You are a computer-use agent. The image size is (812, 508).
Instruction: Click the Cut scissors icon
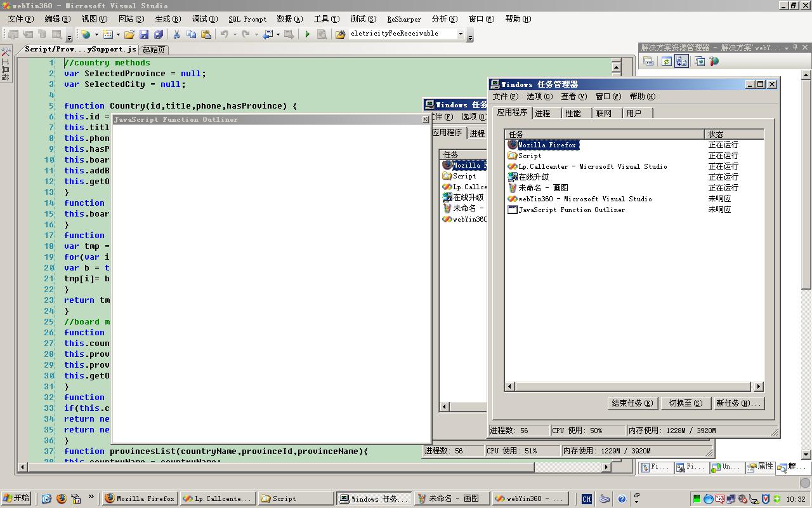tap(176, 34)
